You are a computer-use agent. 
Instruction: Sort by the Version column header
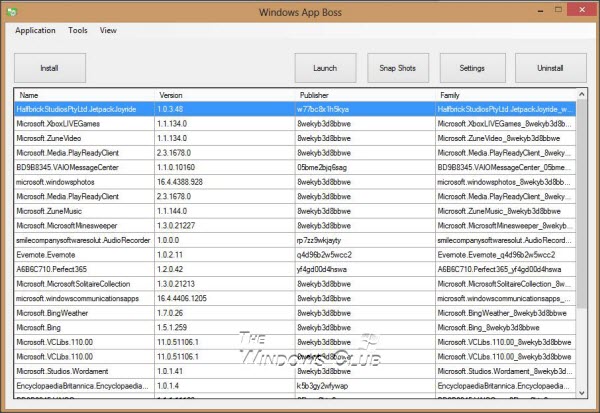(225, 95)
